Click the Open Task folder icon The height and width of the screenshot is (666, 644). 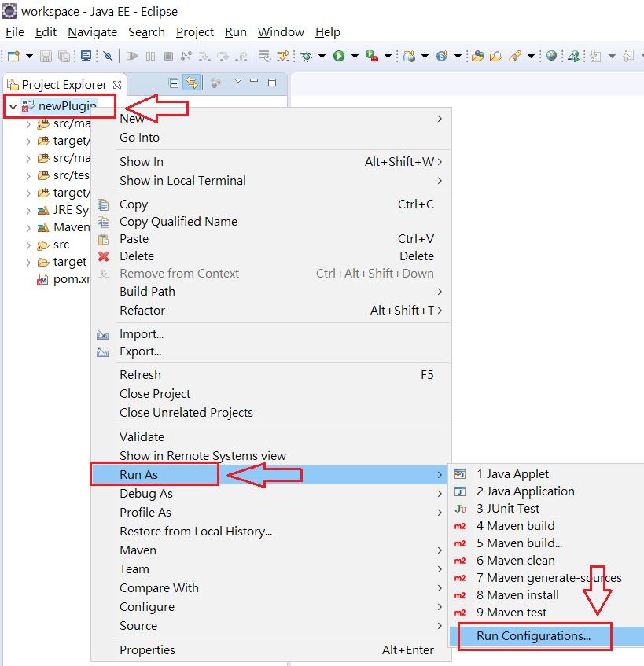pos(495,56)
